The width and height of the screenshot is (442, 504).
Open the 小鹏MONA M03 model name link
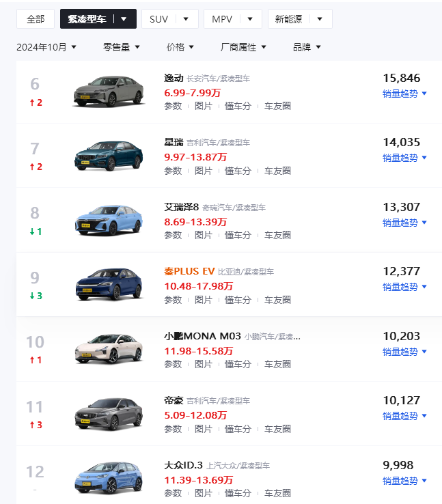(x=202, y=336)
